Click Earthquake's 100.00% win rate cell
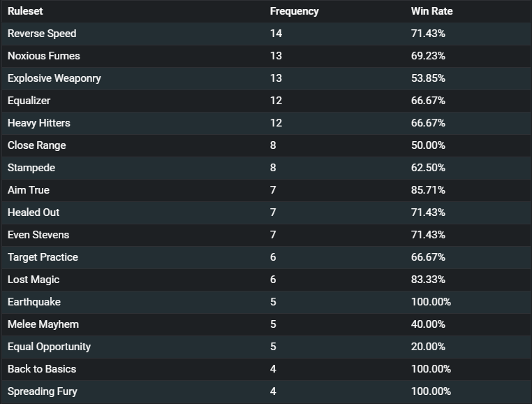Screen dimensions: 532x404 click(431, 302)
